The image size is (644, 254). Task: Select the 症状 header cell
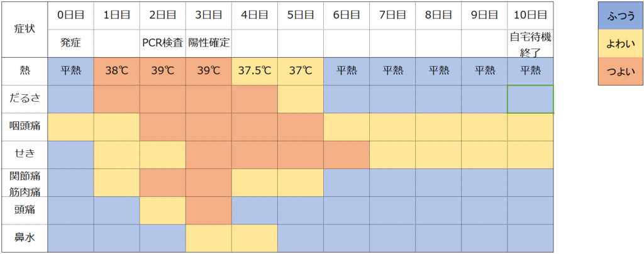click(26, 30)
